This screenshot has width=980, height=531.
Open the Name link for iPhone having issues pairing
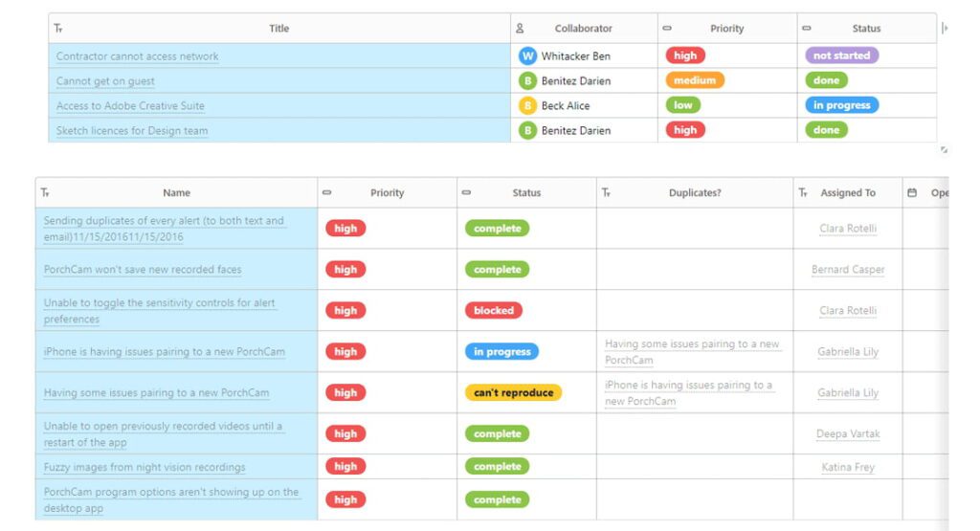(165, 352)
